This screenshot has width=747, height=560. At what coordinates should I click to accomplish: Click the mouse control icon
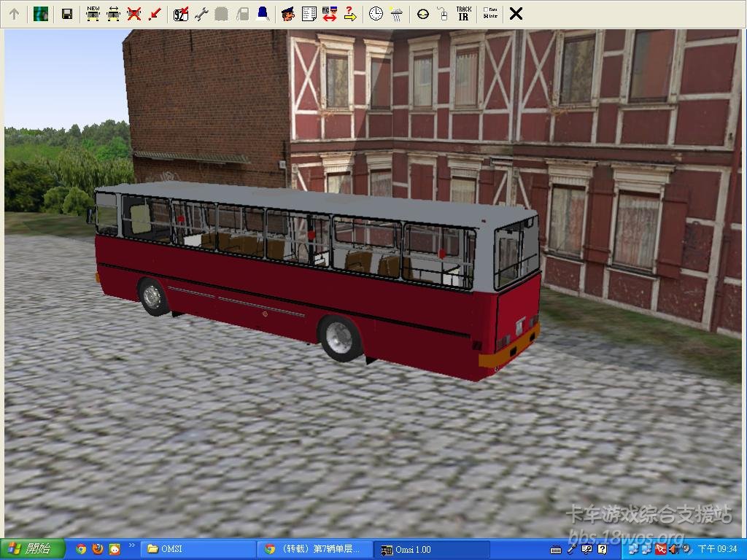pyautogui.click(x=443, y=14)
